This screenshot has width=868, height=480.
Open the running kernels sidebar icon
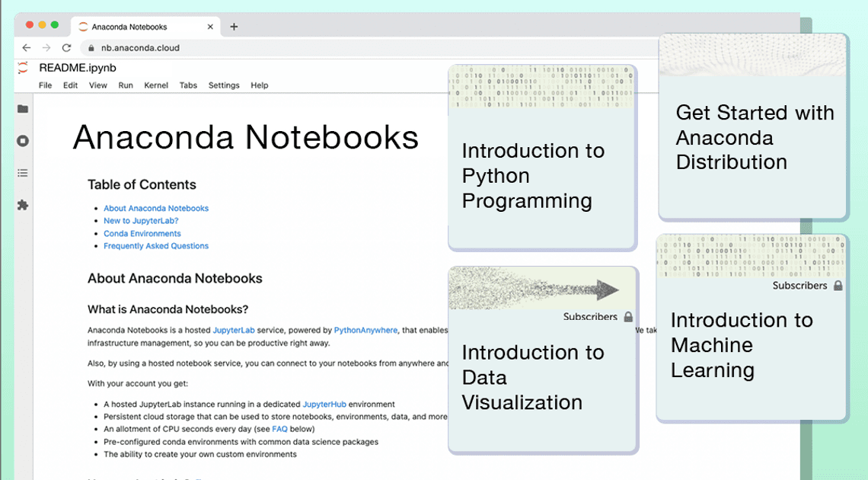click(23, 141)
